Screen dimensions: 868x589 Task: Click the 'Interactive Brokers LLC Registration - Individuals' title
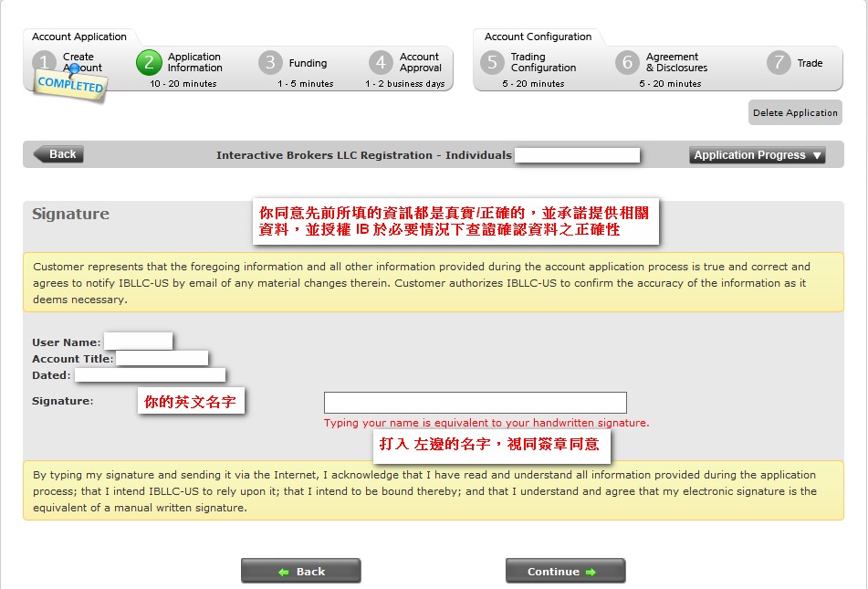point(363,155)
